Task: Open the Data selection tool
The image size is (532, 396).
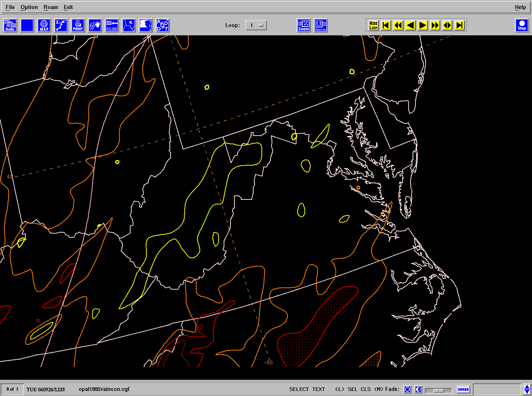Action: [10, 25]
